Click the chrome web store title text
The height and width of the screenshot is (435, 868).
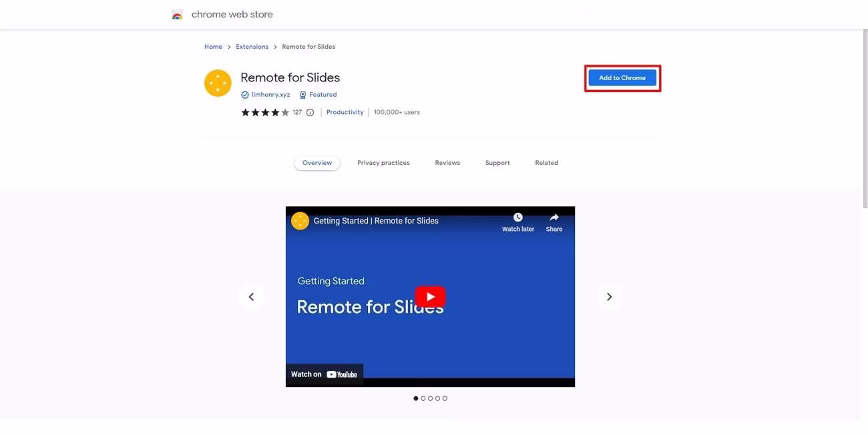(232, 15)
